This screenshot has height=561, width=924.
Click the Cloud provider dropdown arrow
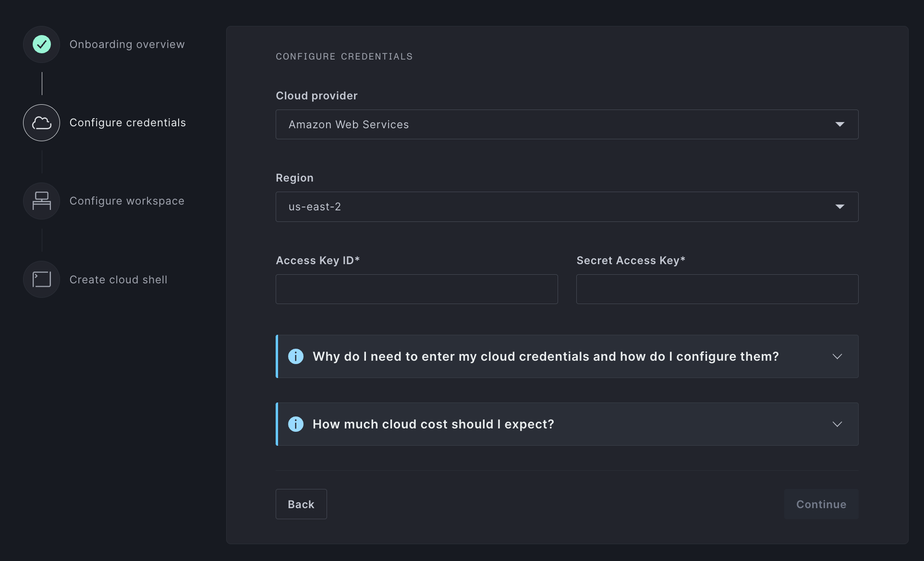[x=839, y=124]
